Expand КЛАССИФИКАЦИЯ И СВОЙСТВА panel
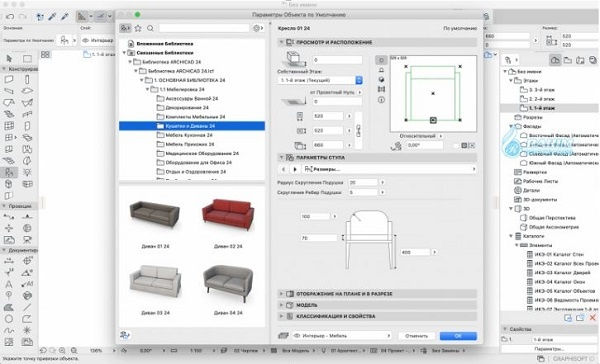 pyautogui.click(x=281, y=316)
